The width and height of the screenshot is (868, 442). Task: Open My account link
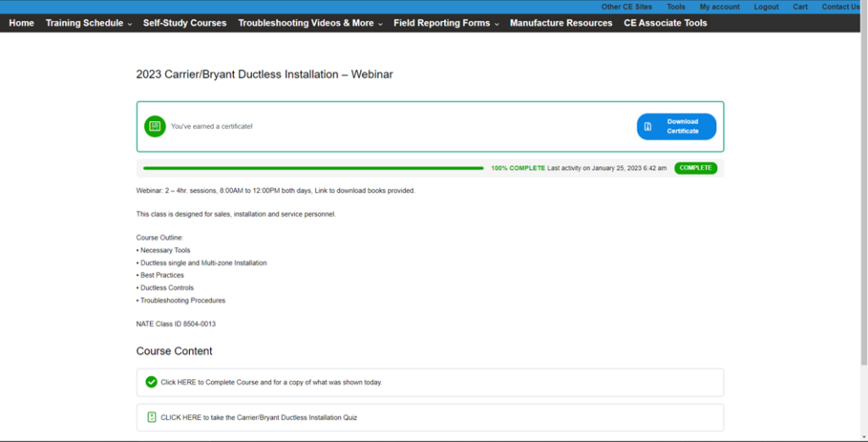pyautogui.click(x=720, y=7)
